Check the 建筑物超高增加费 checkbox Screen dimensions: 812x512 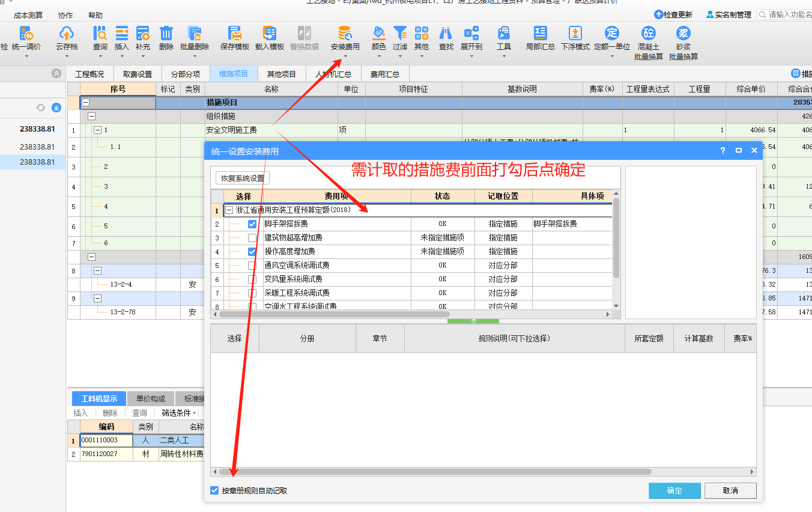252,237
